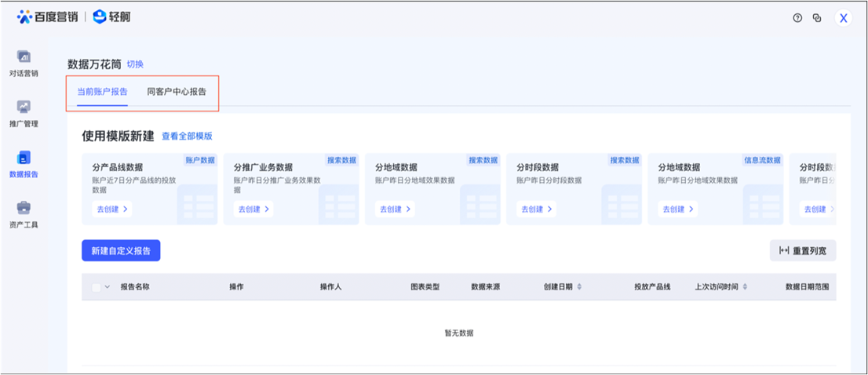Image resolution: width=868 pixels, height=375 pixels.
Task: Sort by 创建日期 column
Action: click(579, 288)
